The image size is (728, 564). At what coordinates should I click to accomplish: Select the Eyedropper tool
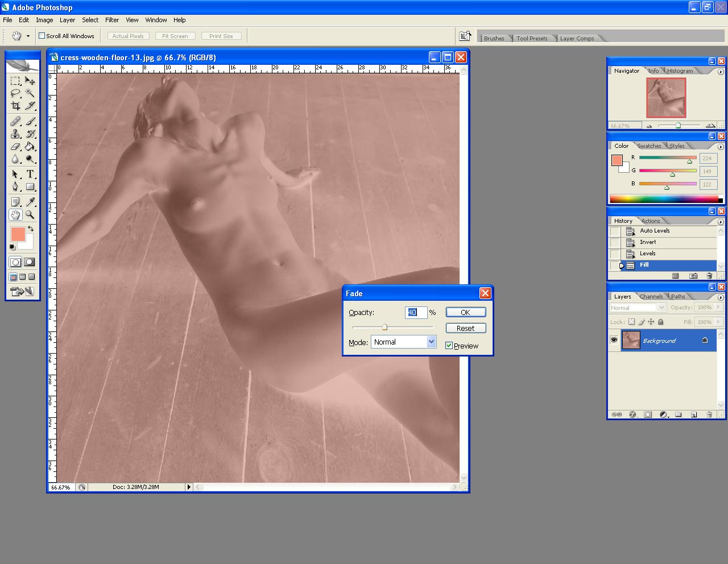[x=30, y=202]
